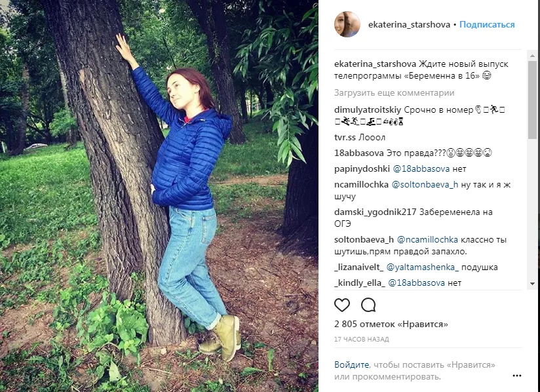Click 2 805 отметок «Нравится» likes count

coord(391,324)
